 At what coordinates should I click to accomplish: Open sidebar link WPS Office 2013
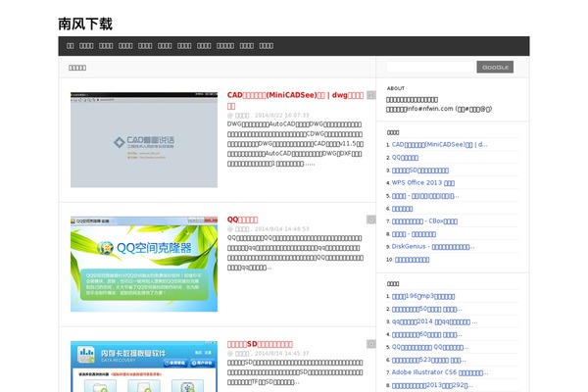[423, 183]
